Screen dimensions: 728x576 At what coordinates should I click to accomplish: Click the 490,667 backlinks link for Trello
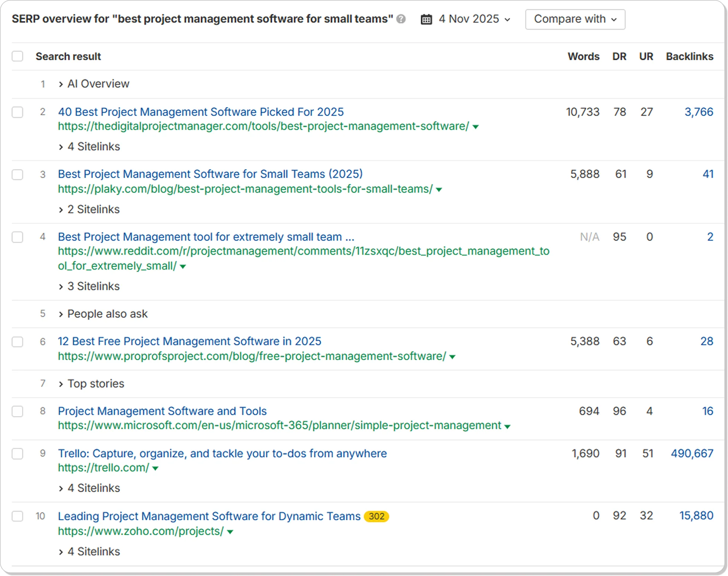[692, 453]
